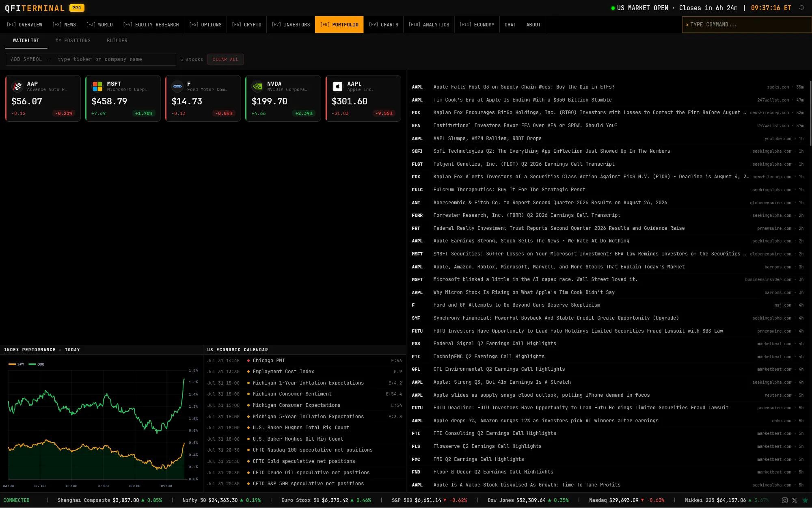This screenshot has height=508, width=812.
Task: Click the Advance Auto Parts logo icon
Action: click(x=17, y=86)
